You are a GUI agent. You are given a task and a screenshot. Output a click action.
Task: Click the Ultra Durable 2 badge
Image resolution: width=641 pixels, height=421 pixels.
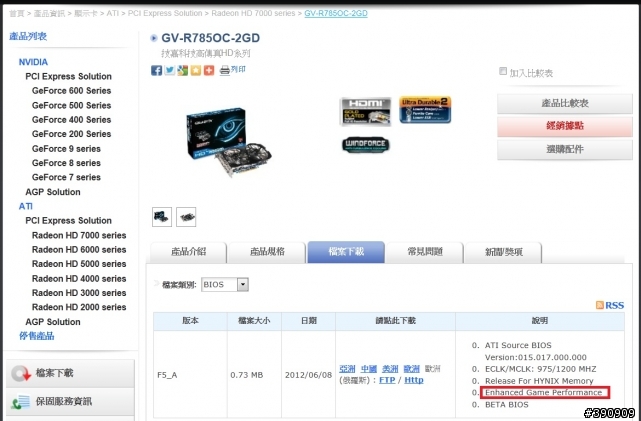point(425,110)
